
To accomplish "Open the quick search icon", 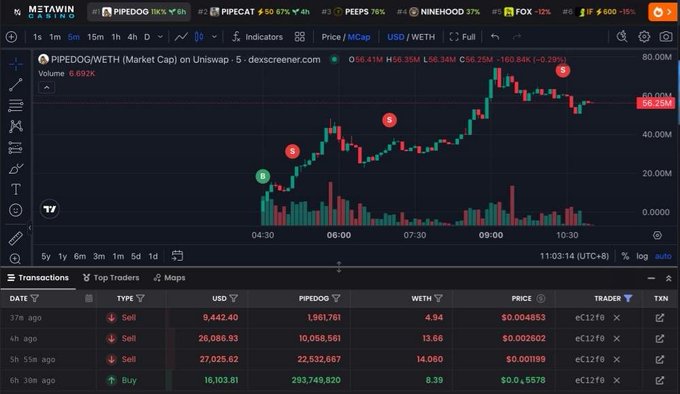I will (x=622, y=37).
